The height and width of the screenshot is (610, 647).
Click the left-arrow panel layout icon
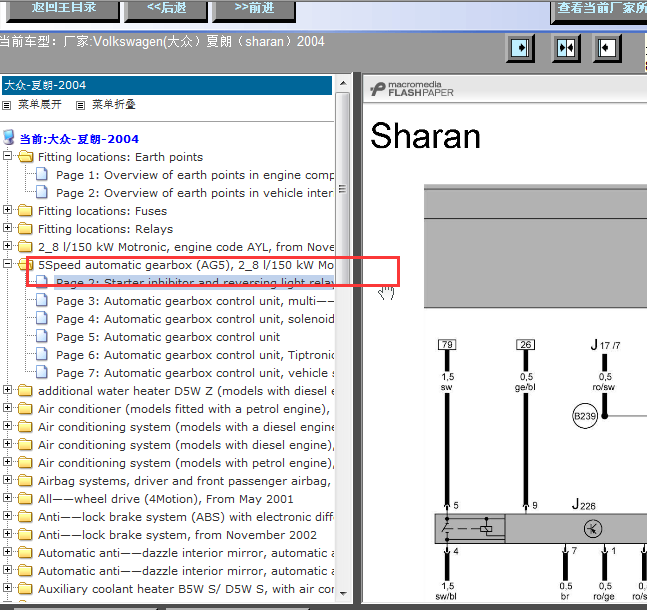pyautogui.click(x=607, y=48)
